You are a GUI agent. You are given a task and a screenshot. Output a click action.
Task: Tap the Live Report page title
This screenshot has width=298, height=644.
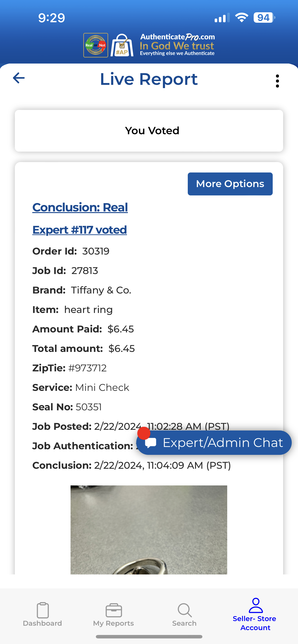(149, 79)
